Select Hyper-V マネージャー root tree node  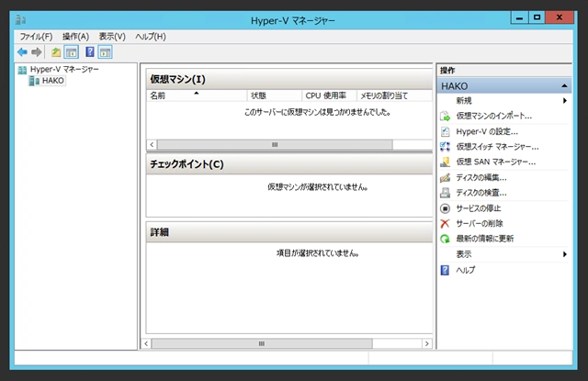click(64, 70)
